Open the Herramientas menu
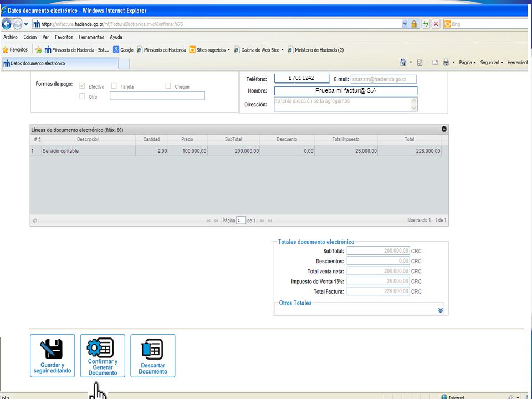The height and width of the screenshot is (399, 532). (91, 37)
